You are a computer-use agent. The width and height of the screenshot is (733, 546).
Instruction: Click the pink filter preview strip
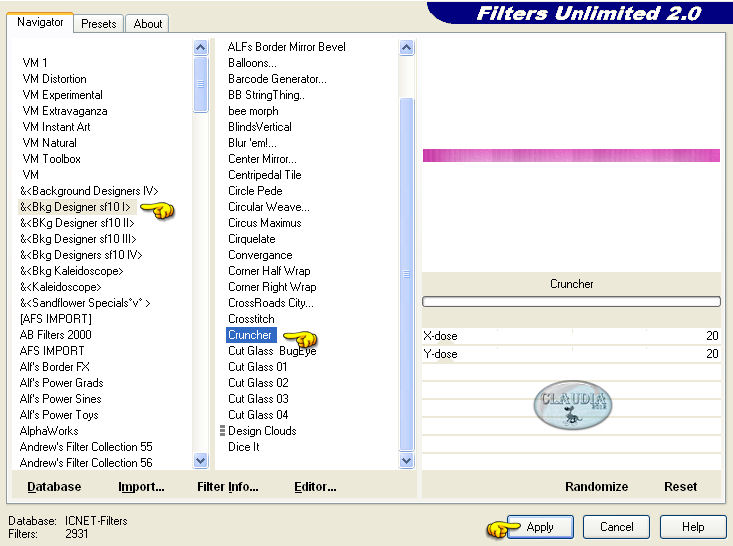tap(571, 156)
